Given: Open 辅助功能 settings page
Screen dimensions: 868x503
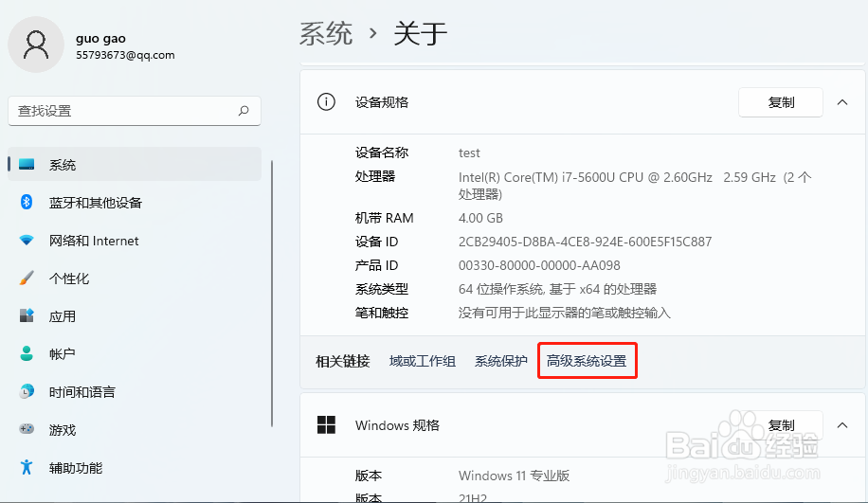Looking at the screenshot, I should [x=135, y=468].
